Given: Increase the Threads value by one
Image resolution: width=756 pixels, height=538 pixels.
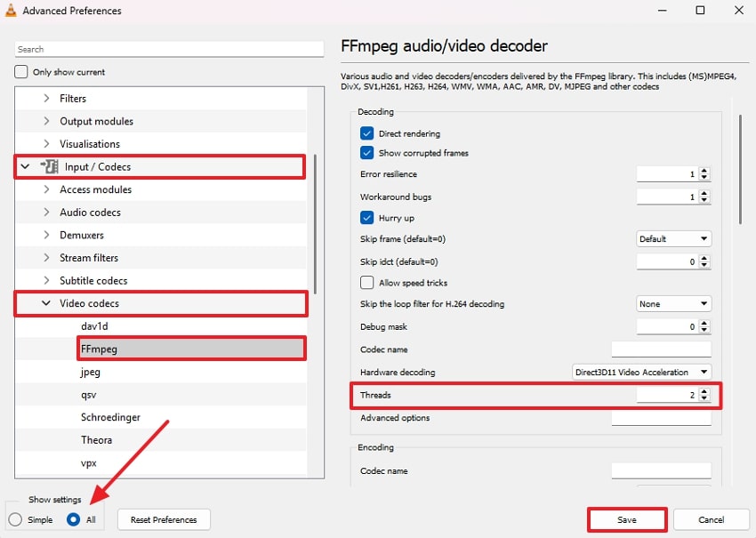Looking at the screenshot, I should click(704, 391).
